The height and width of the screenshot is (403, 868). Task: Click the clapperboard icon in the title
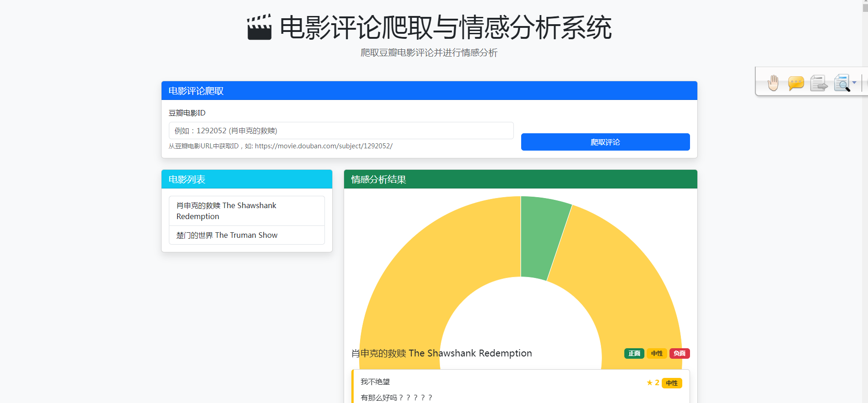tap(259, 27)
